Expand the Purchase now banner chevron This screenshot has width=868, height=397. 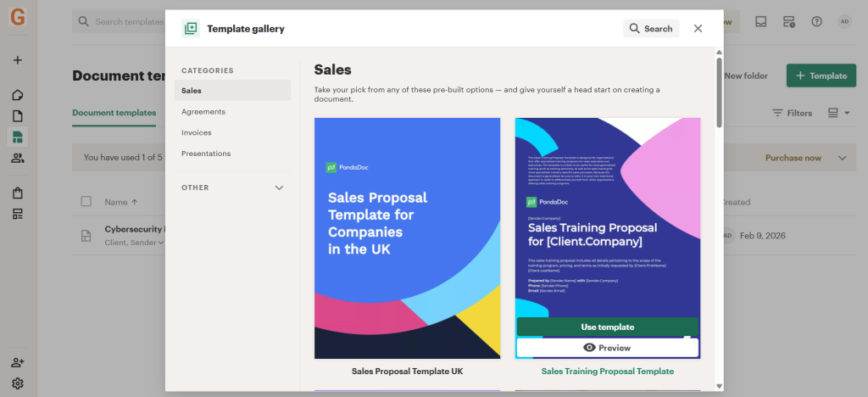pyautogui.click(x=842, y=158)
